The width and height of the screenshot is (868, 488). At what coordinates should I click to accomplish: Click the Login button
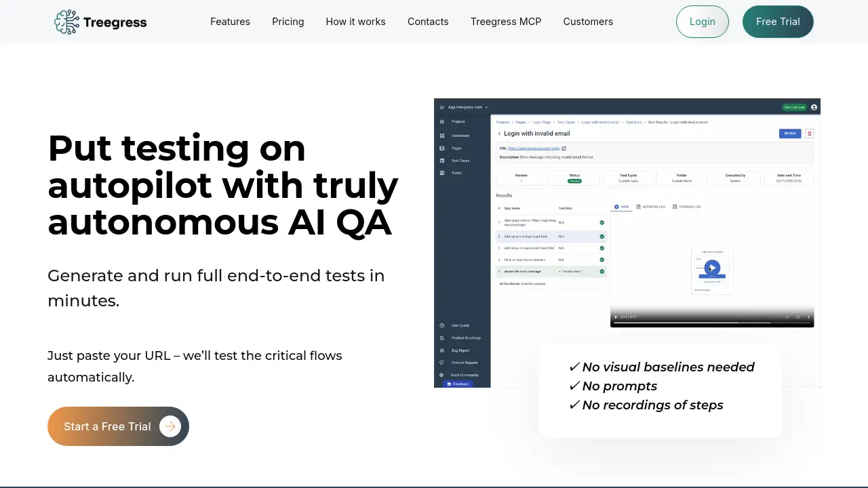pos(703,22)
